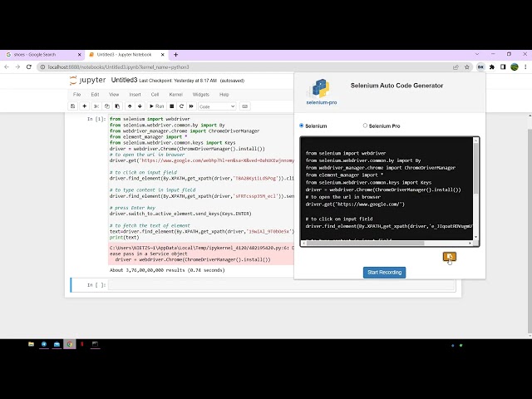Image resolution: width=532 pixels, height=399 pixels.
Task: Open the terminal window taskbar icon
Action: pyautogui.click(x=95, y=344)
